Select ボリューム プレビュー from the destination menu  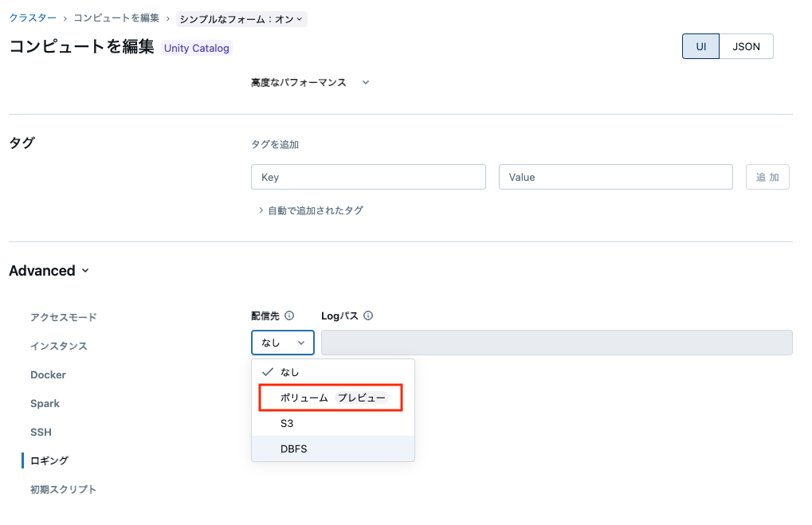point(330,398)
